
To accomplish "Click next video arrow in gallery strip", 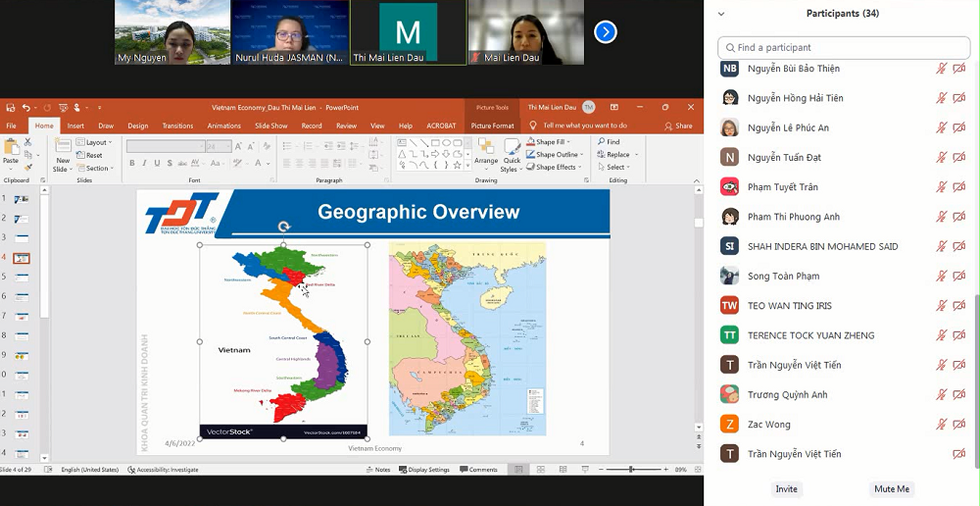I will 605,32.
